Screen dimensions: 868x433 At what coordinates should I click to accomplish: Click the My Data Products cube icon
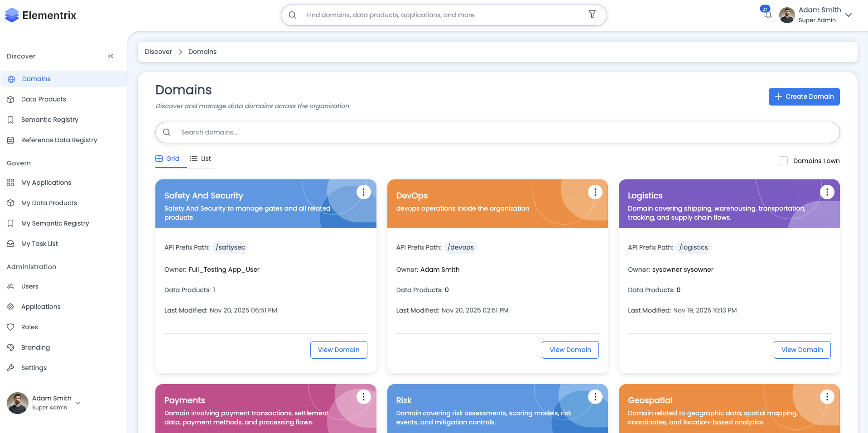pyautogui.click(x=10, y=203)
